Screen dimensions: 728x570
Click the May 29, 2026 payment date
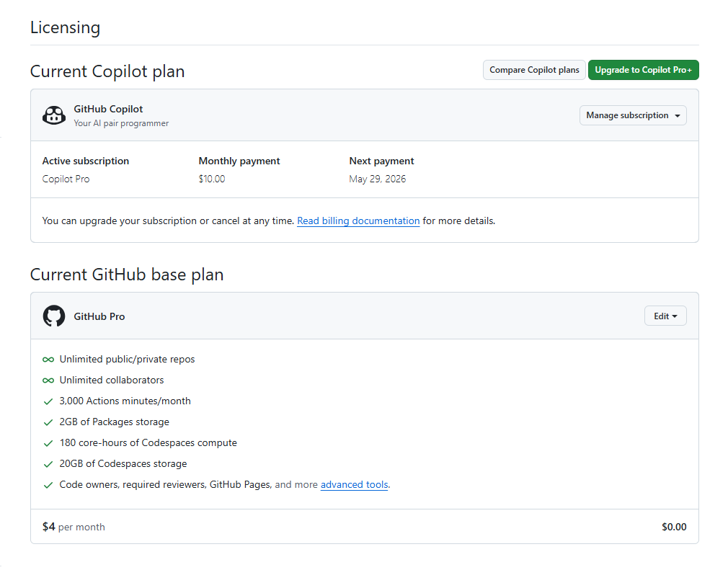378,179
